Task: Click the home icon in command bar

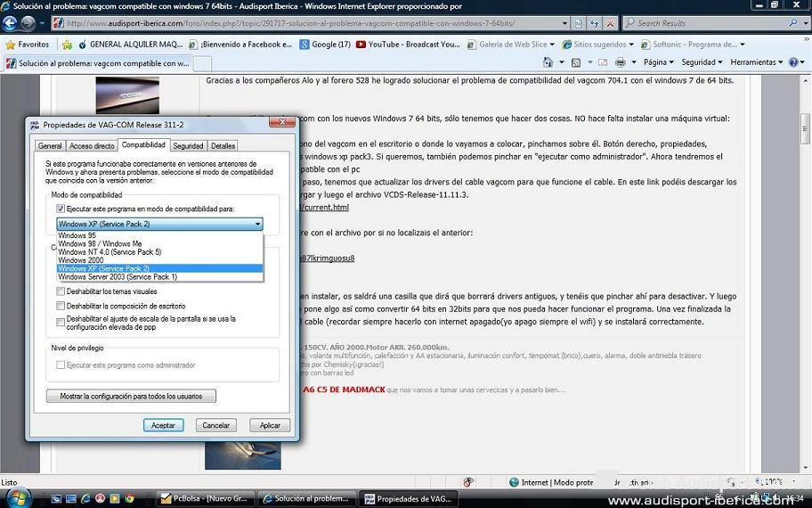Action: [547, 62]
